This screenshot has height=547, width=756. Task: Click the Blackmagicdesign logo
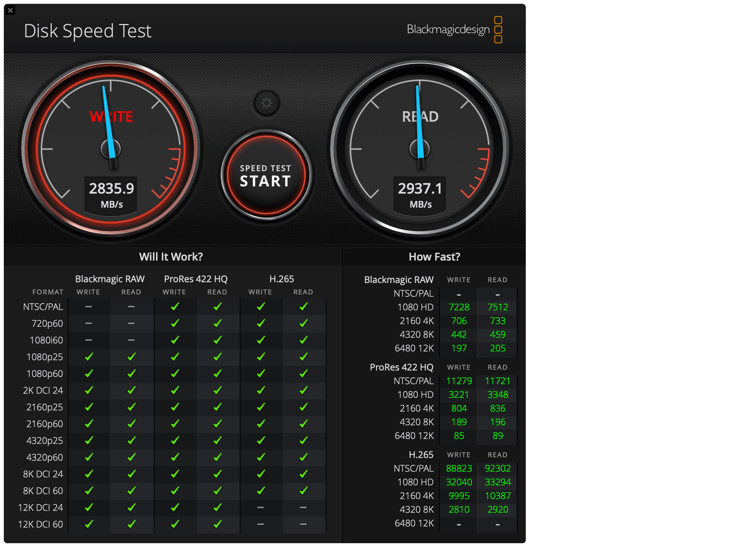click(x=455, y=30)
